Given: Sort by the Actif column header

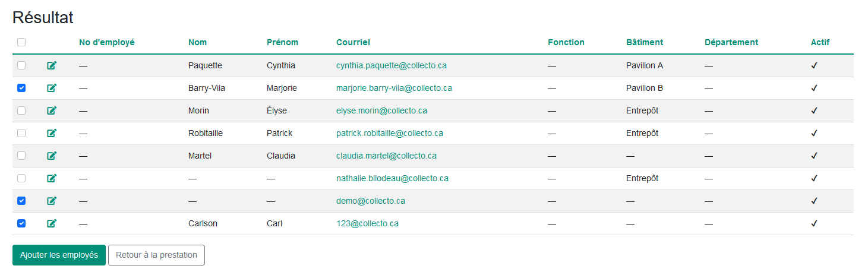Looking at the screenshot, I should point(820,42).
